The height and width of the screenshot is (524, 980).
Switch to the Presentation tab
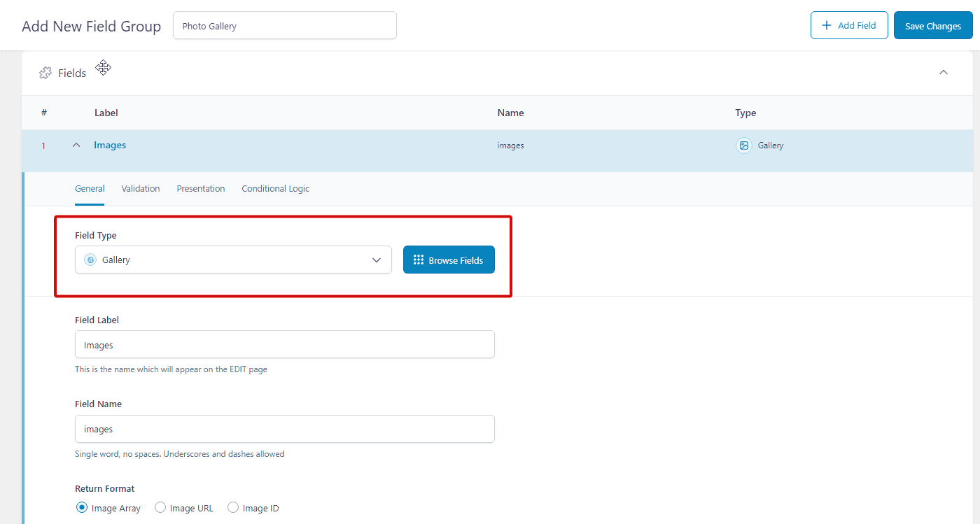[x=201, y=189]
